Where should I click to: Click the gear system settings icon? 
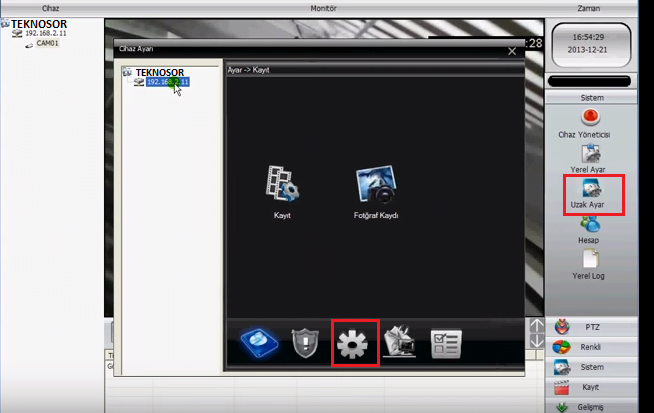tap(355, 343)
